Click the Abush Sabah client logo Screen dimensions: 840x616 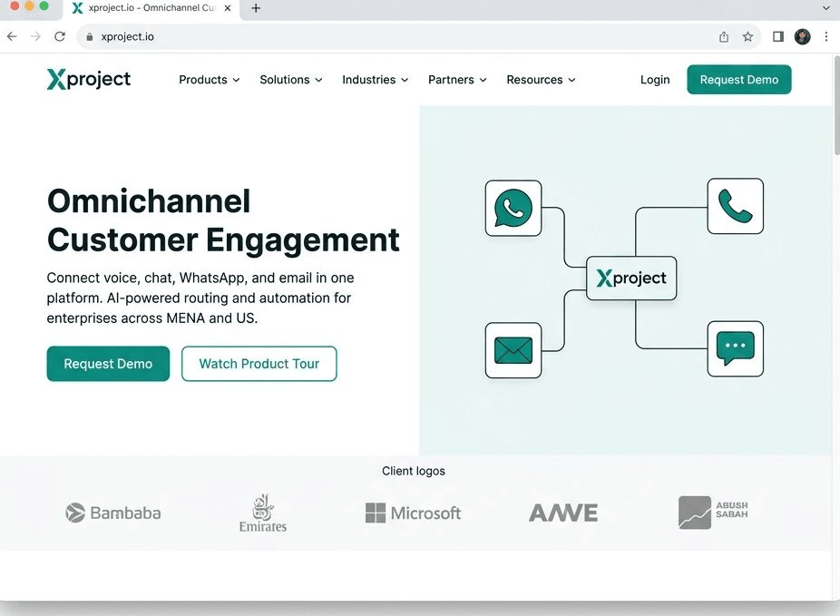click(713, 513)
